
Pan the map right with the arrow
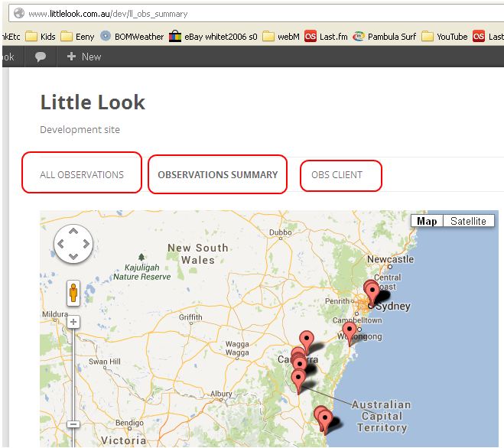coord(86,244)
